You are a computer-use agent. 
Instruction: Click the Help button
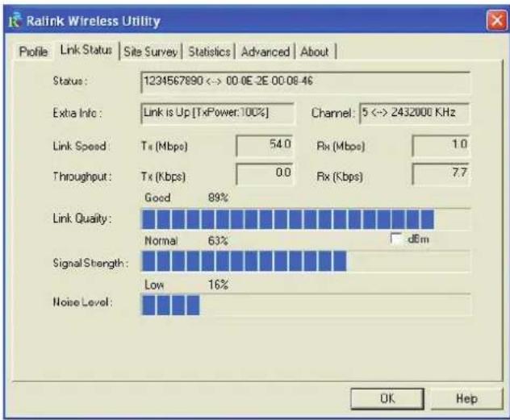pyautogui.click(x=466, y=398)
